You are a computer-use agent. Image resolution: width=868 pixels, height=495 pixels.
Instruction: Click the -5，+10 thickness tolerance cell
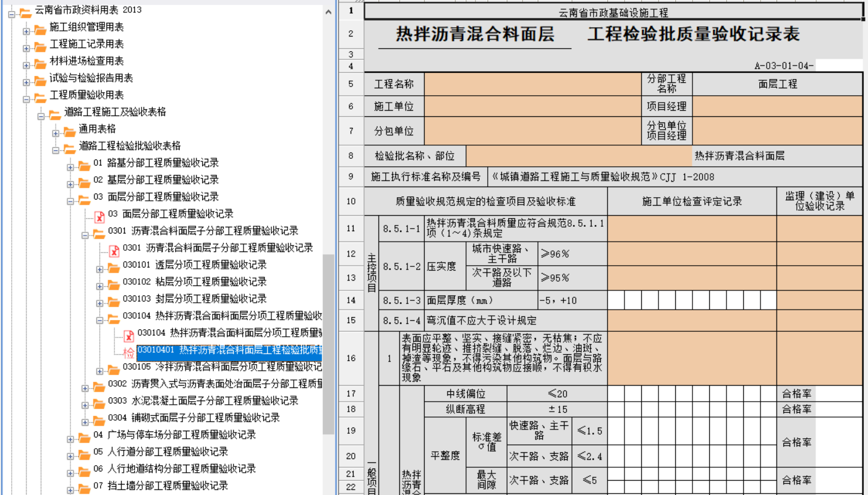tap(572, 300)
